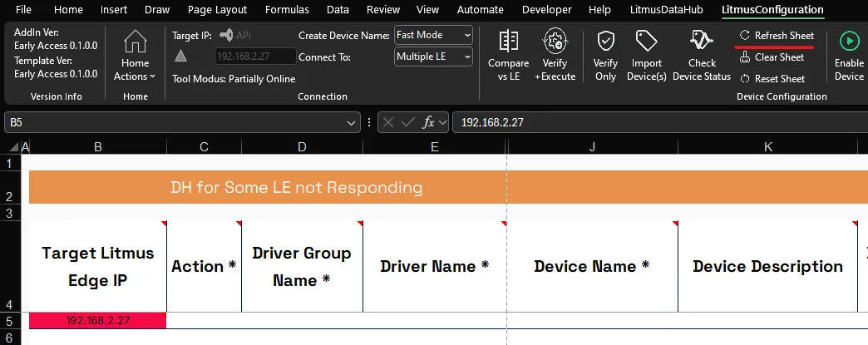Open Insert Function fx button
Viewport: 868px width, 345px height.
tap(428, 122)
